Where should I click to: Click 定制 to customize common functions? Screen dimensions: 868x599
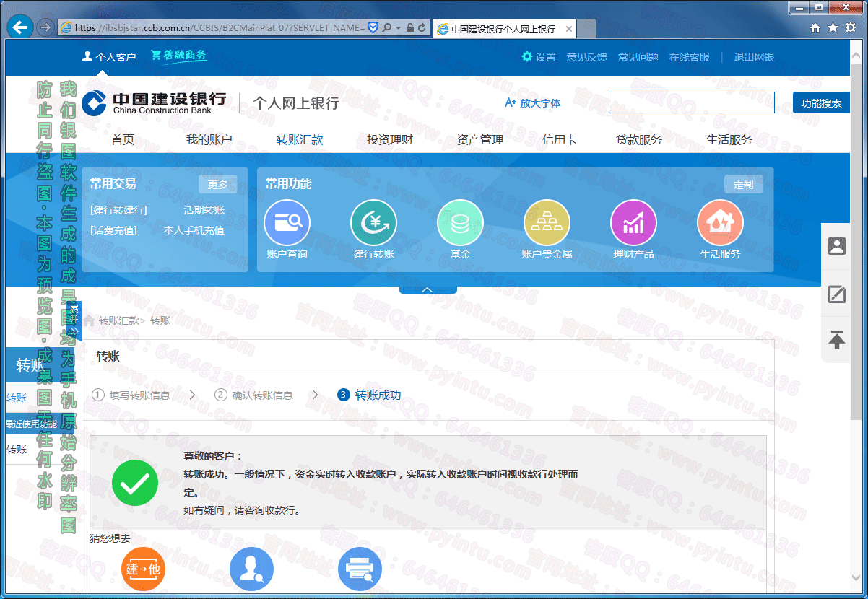(743, 184)
